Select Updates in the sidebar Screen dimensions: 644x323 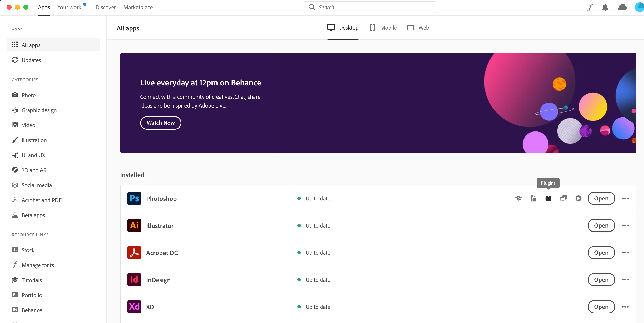tap(31, 60)
